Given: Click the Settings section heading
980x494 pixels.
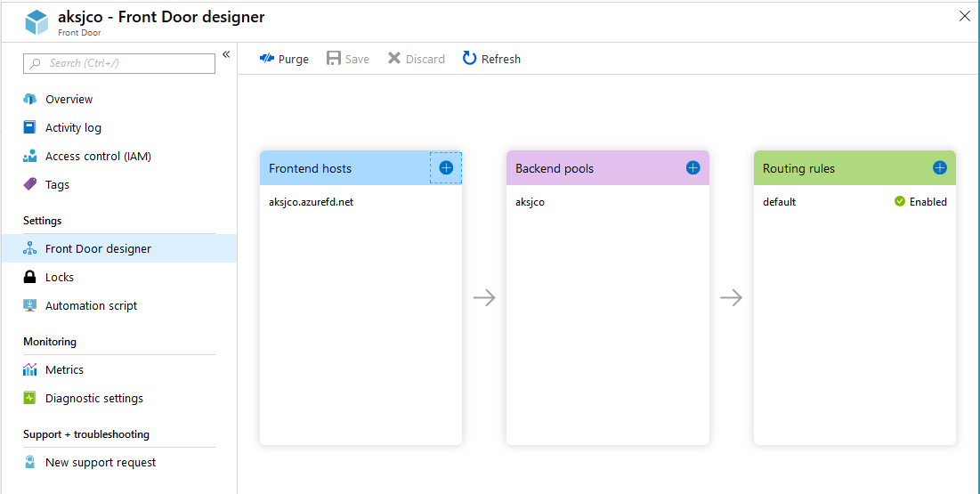Looking at the screenshot, I should (x=43, y=221).
